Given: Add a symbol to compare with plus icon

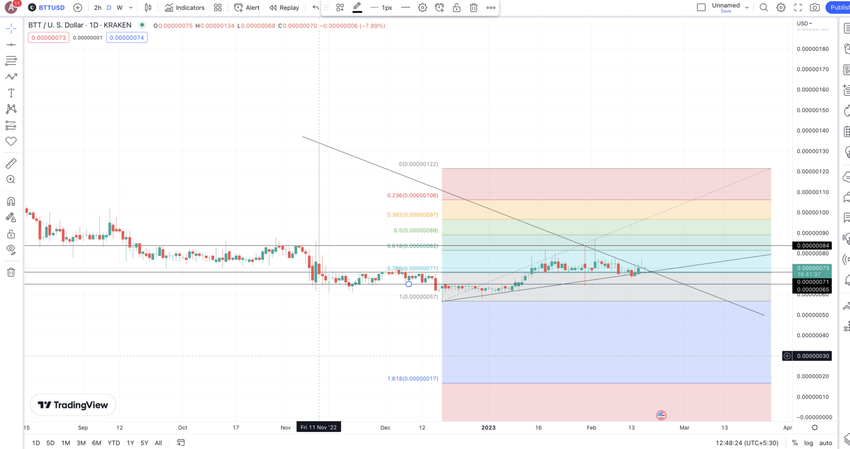Looking at the screenshot, I should [78, 8].
